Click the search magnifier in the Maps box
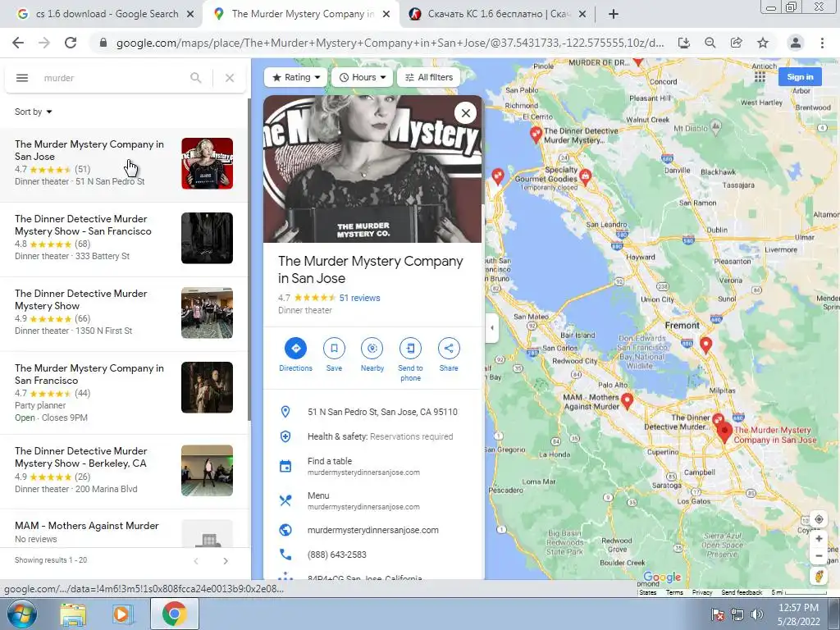840x630 pixels. pos(195,78)
